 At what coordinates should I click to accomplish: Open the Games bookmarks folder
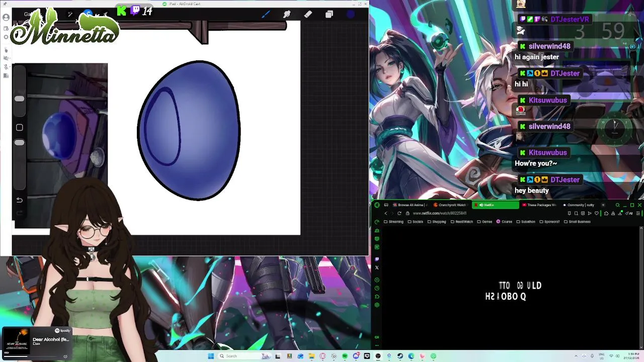(x=485, y=222)
